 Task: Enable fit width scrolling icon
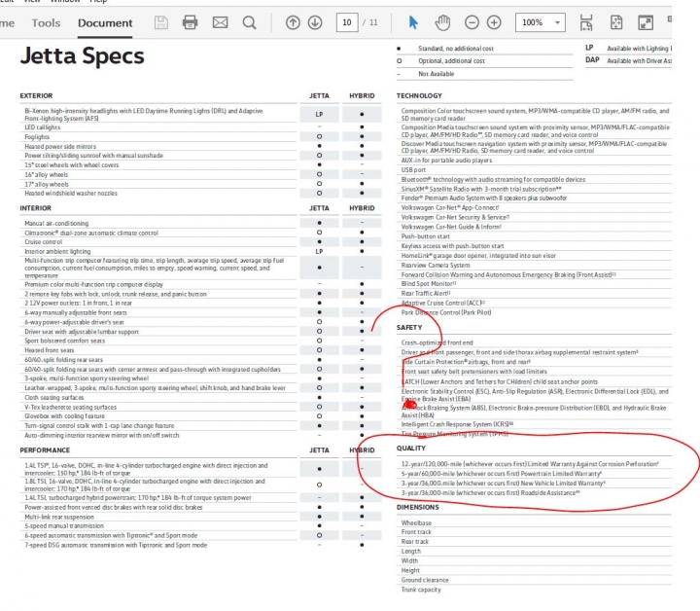tap(586, 22)
